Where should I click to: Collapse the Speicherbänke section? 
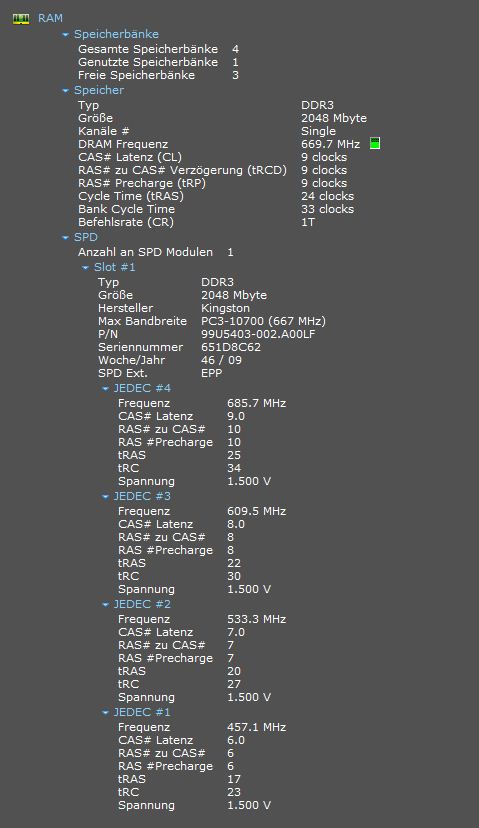coord(65,35)
